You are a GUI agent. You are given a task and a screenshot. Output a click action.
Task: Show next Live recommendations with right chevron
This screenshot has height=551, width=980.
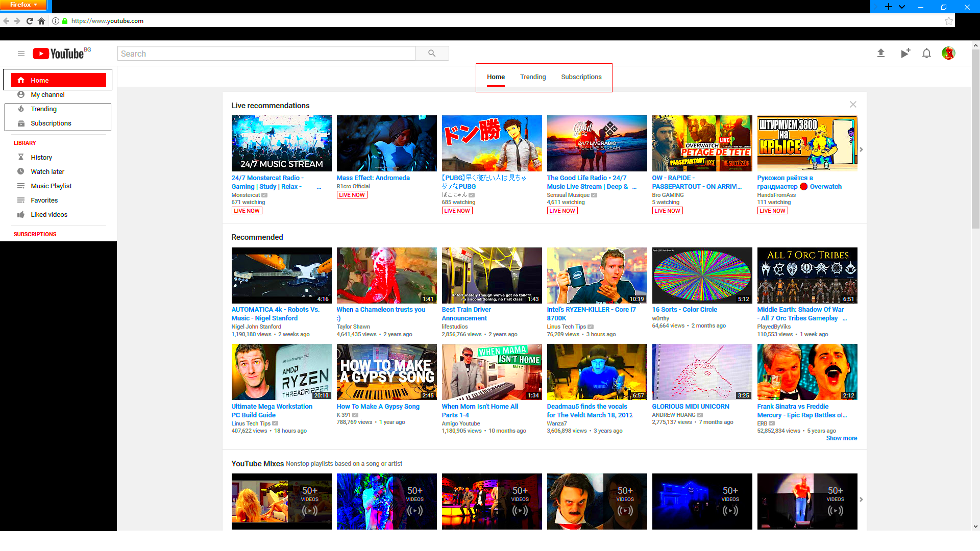(861, 149)
